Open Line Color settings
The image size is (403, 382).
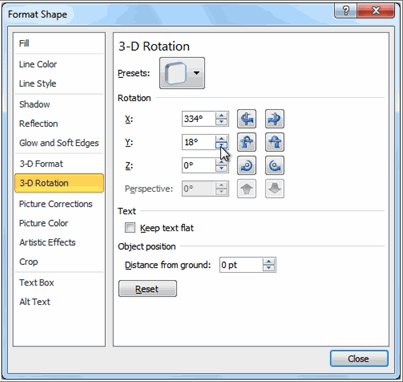(x=38, y=64)
